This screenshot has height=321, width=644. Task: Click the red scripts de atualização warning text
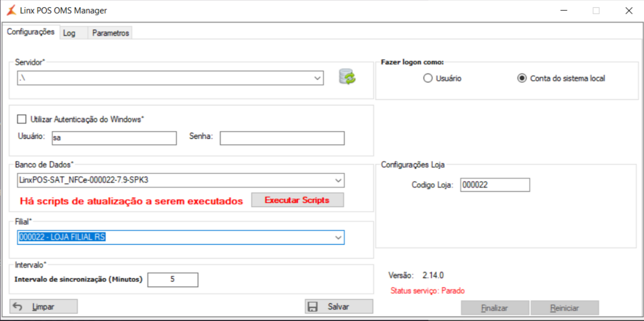[x=131, y=201]
